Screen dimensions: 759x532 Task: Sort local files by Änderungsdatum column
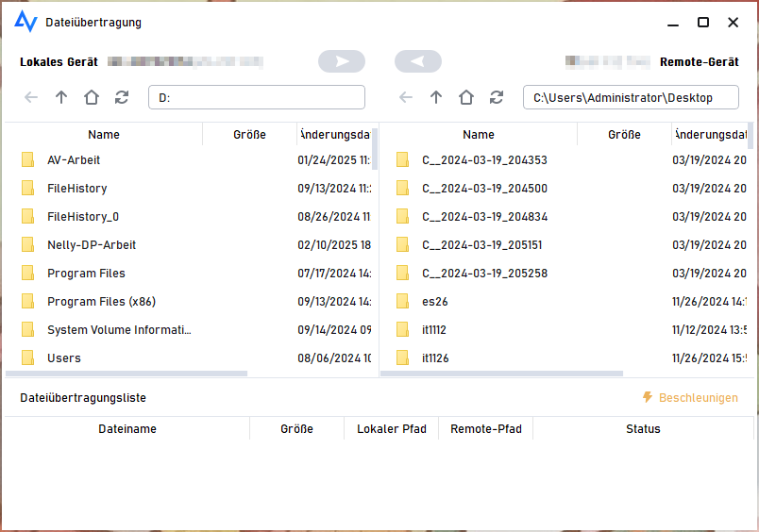coord(334,135)
